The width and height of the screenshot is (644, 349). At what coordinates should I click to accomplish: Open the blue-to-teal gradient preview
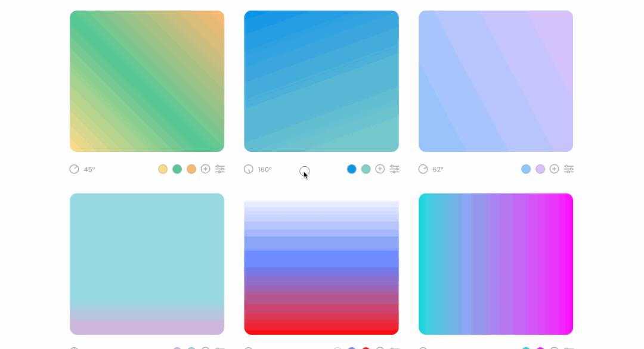tap(321, 81)
